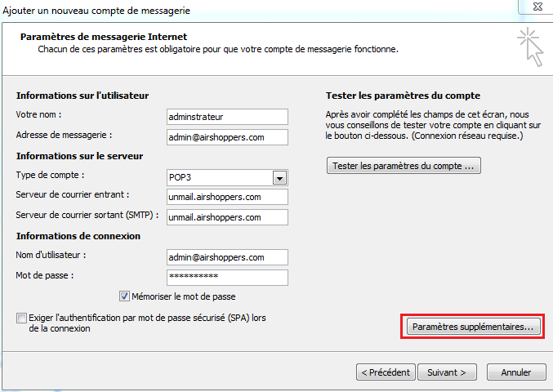
Task: Close the new account dialog window
Action: pyautogui.click(x=537, y=7)
